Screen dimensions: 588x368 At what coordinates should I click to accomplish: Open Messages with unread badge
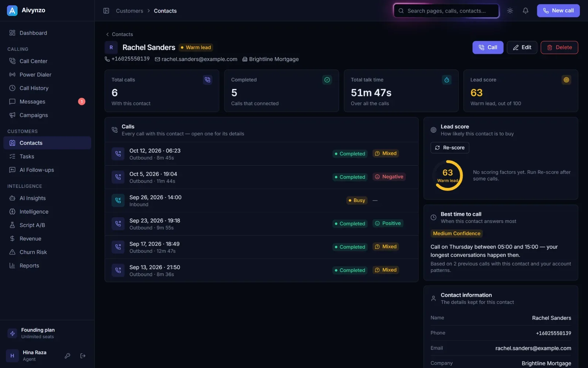pyautogui.click(x=47, y=102)
